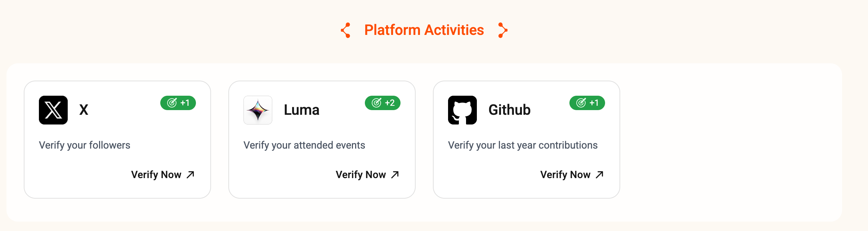Click the "Verify your followers" description
Image resolution: width=868 pixels, height=231 pixels.
(85, 145)
